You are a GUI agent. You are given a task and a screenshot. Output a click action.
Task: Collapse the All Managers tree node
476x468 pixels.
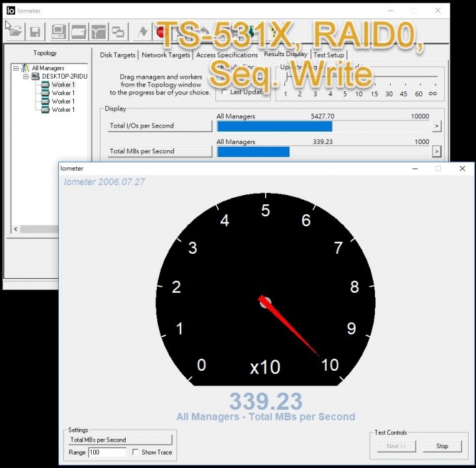click(16, 68)
